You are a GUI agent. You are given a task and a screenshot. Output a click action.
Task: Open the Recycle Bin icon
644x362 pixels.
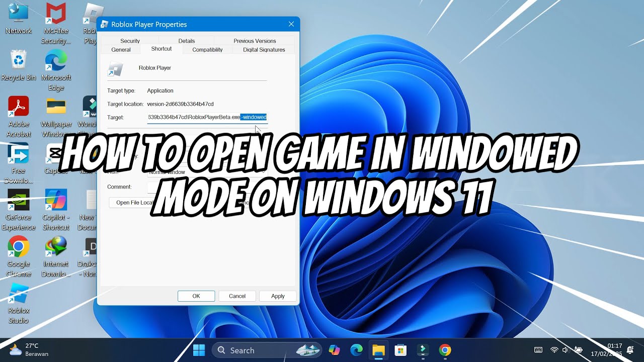click(19, 65)
